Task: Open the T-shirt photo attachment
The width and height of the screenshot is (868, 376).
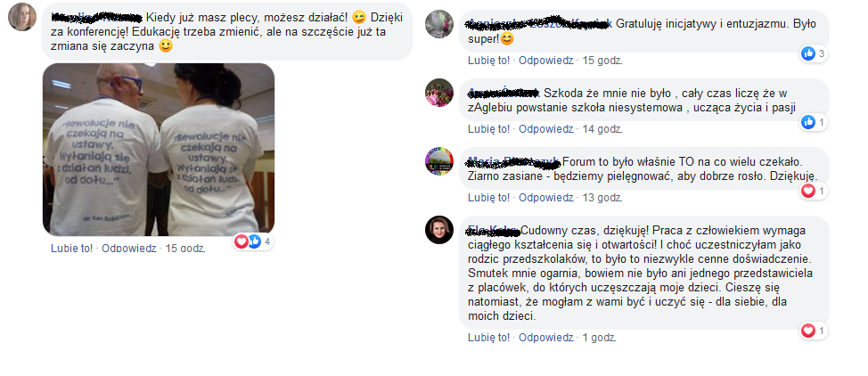Action: tap(159, 150)
